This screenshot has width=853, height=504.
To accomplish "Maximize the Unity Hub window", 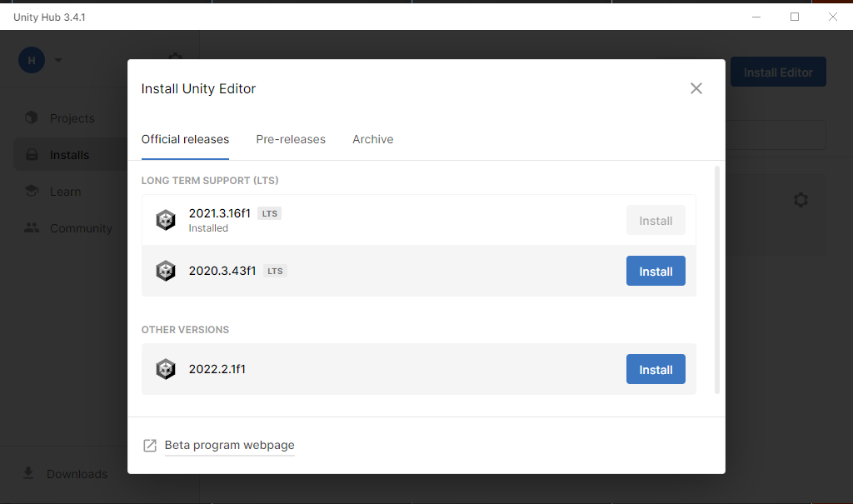I will (x=794, y=17).
